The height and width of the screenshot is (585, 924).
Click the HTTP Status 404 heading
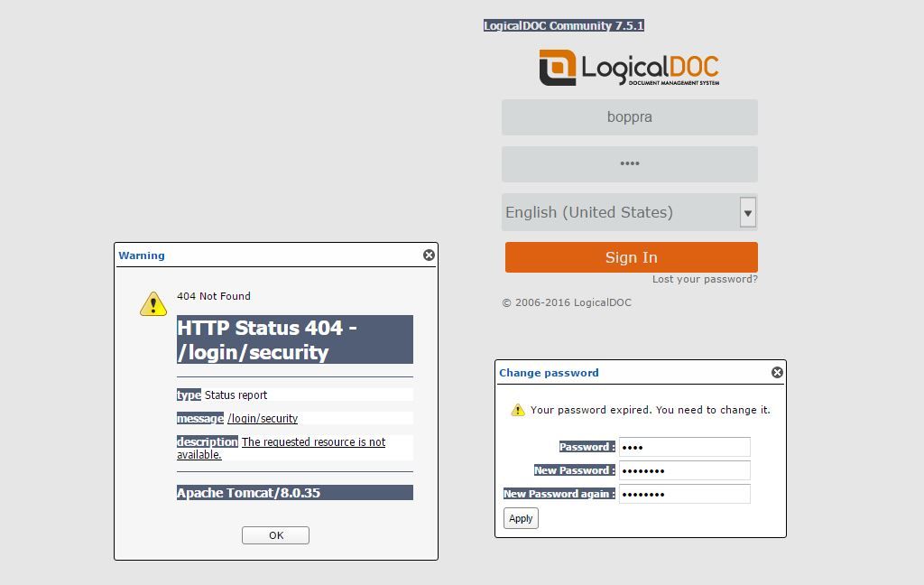pos(295,339)
